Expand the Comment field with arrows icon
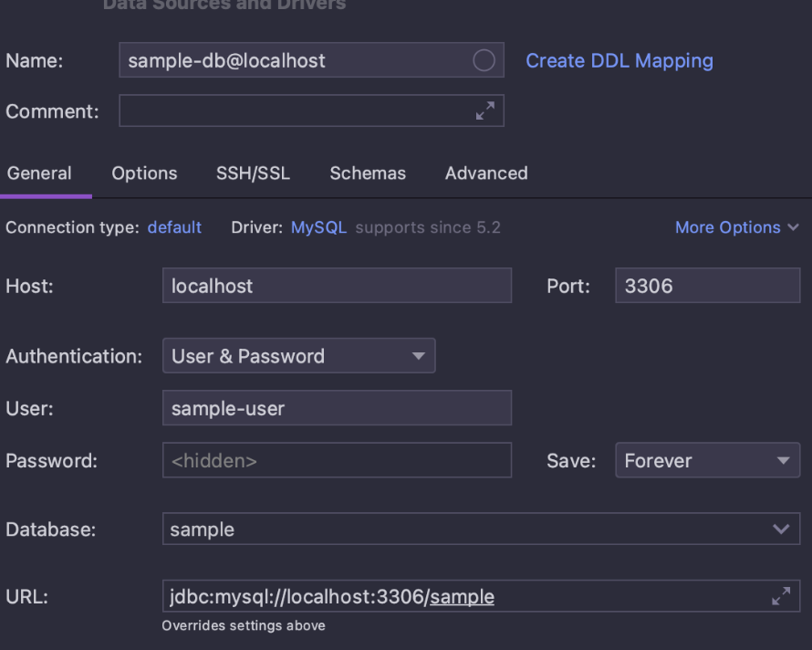812x650 pixels. tap(485, 111)
